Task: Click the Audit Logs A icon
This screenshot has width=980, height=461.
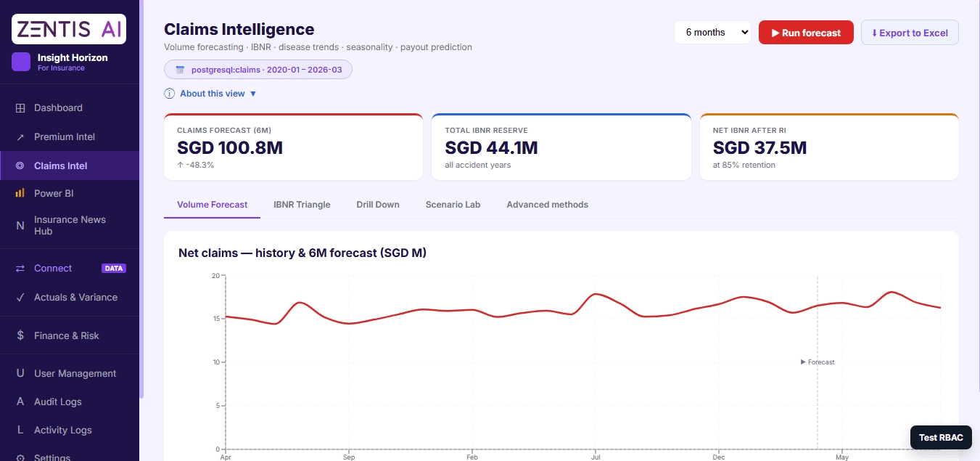Action: 20,402
